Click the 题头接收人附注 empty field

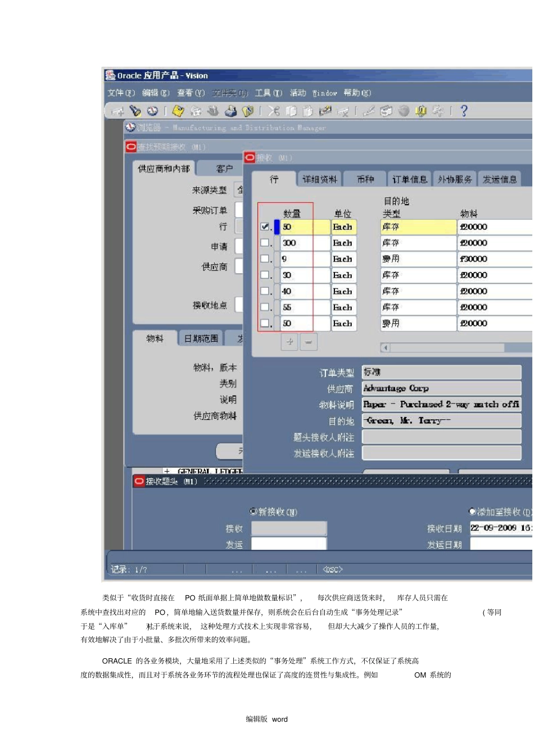point(442,437)
